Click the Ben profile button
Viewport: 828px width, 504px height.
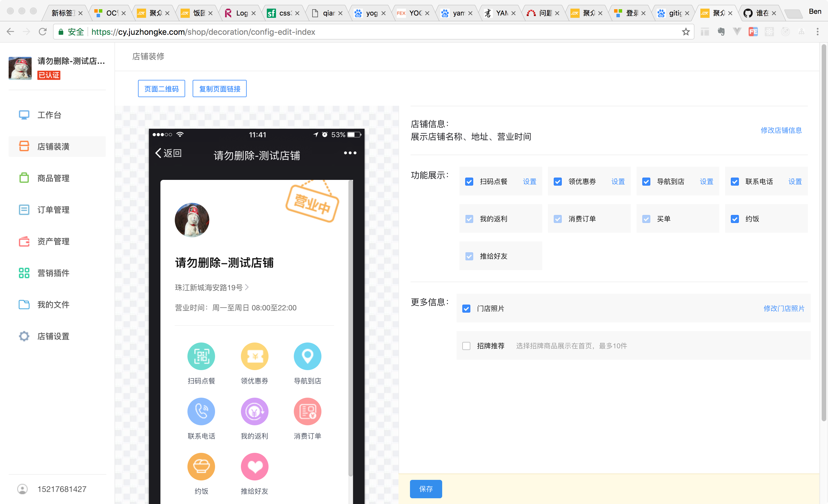pyautogui.click(x=815, y=11)
